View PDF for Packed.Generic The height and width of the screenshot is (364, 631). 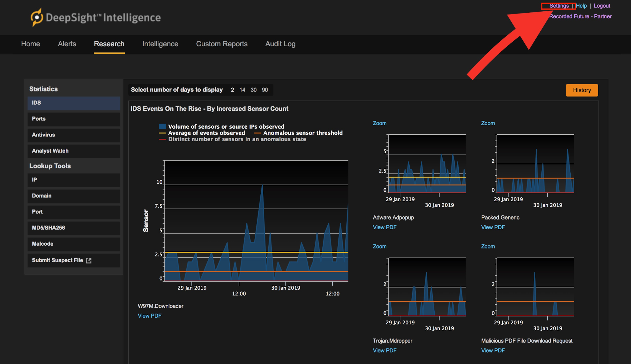(493, 227)
